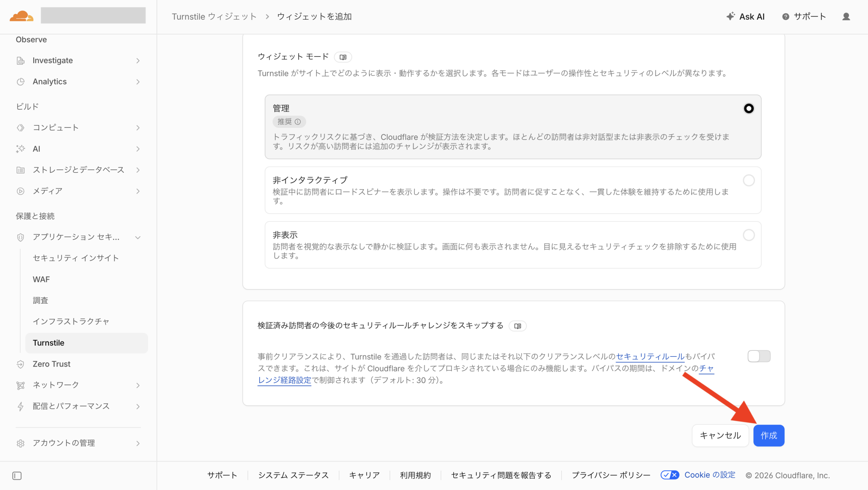Click the アプリケーション セキュリティ shield icon
The width and height of the screenshot is (868, 490).
click(21, 237)
